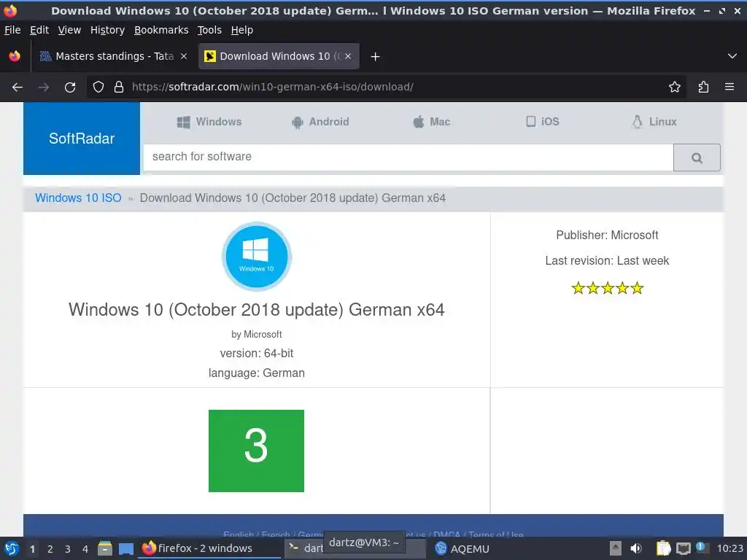
Task: Open the History menu
Action: [108, 30]
